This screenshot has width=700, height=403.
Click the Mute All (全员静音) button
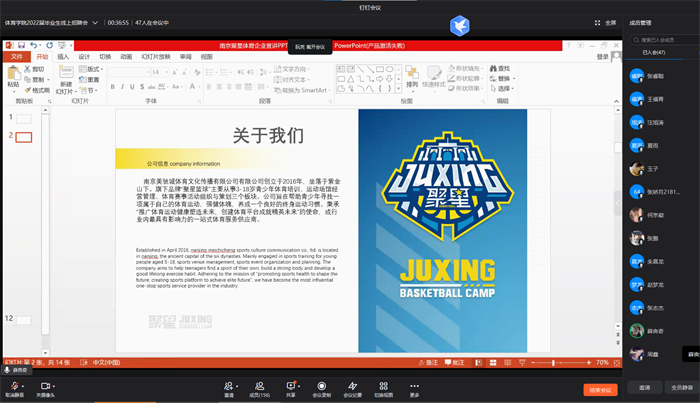682,387
